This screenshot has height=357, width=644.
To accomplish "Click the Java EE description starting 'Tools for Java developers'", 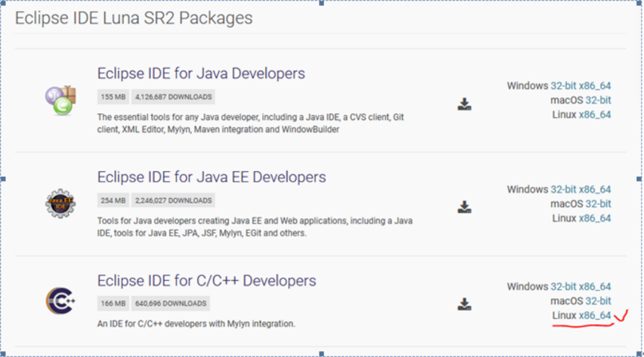I will pyautogui.click(x=254, y=227).
